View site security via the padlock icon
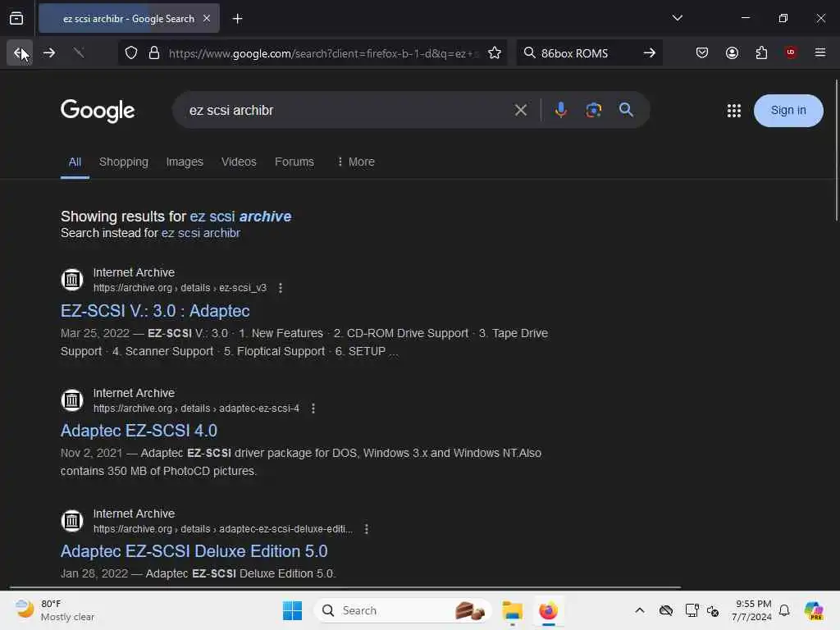Screen dimensions: 840x630 pyautogui.click(x=154, y=53)
